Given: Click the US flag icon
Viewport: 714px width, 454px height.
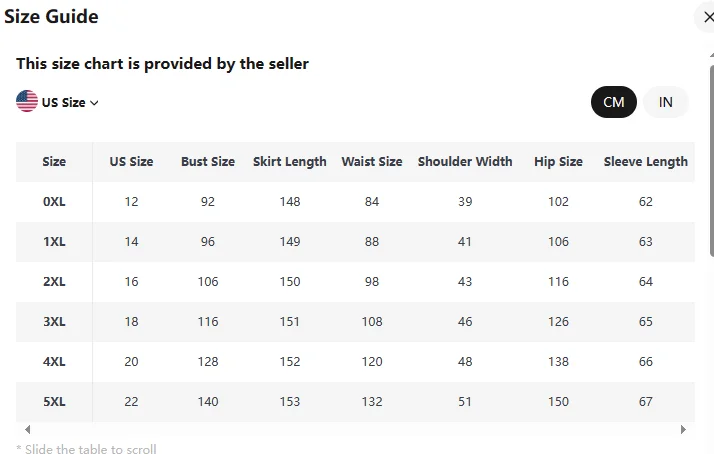Looking at the screenshot, I should click(x=27, y=101).
